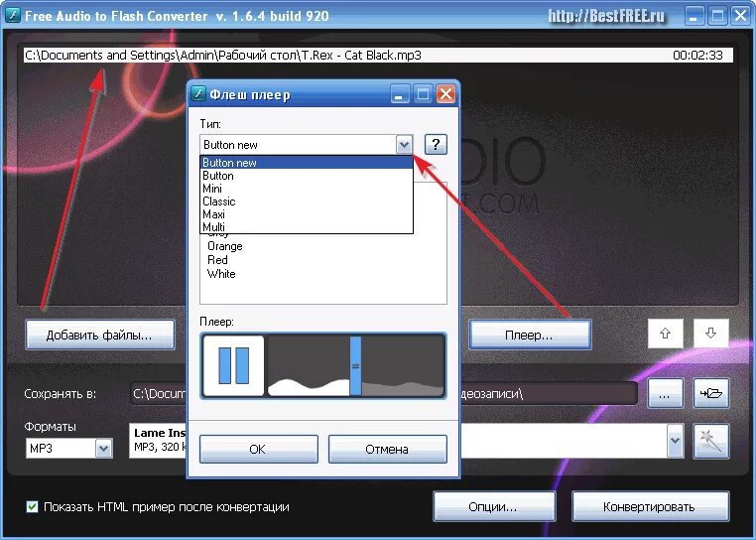Click Конвертировать button
Image resolution: width=756 pixels, height=540 pixels.
click(x=650, y=506)
